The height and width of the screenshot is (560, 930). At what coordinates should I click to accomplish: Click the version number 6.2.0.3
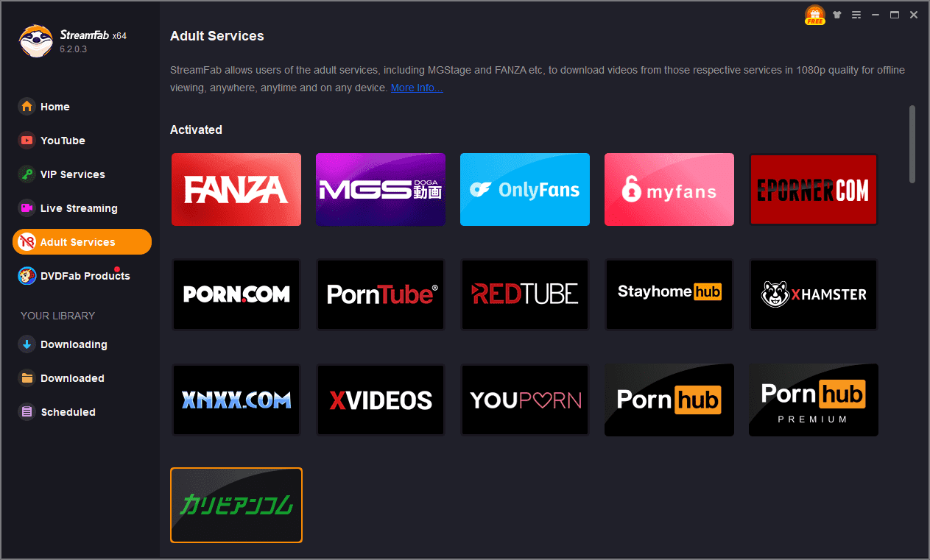[x=74, y=49]
